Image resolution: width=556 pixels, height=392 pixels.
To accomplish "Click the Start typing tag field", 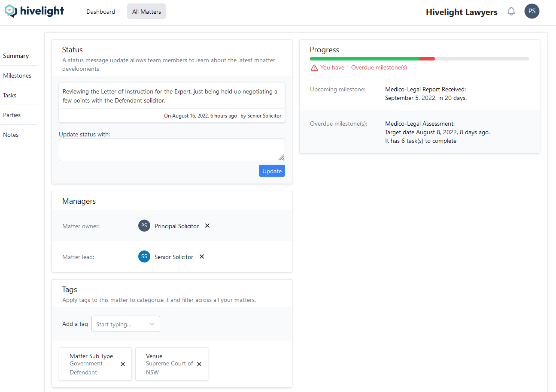I will 118,324.
